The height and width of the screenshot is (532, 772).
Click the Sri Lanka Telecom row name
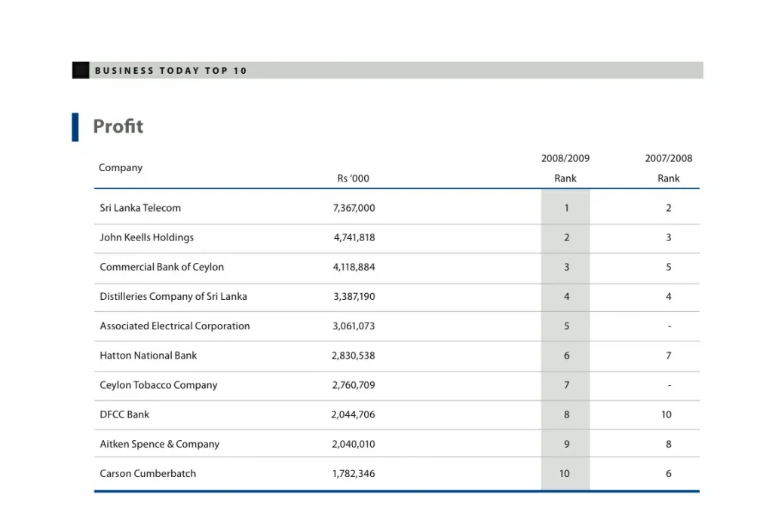(x=140, y=208)
